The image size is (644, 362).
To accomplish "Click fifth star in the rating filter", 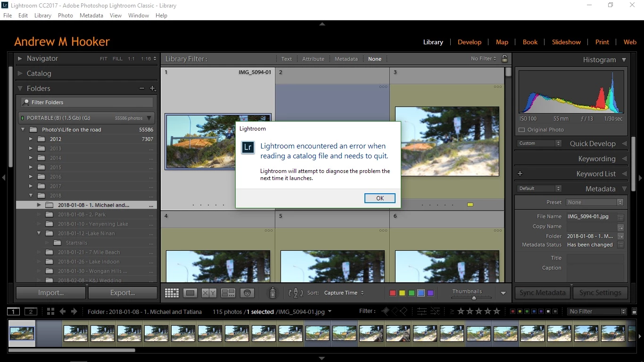I will click(496, 311).
